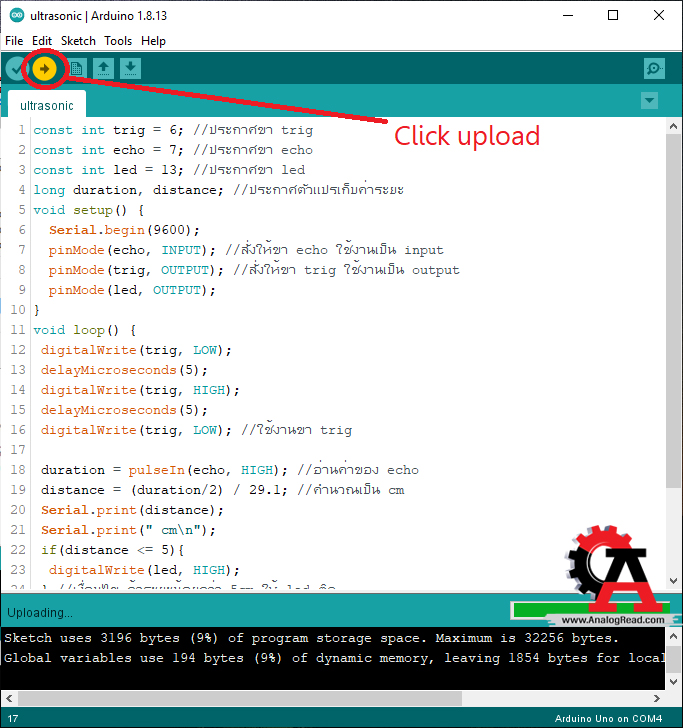Click 'digitalWrite(trig, HIGH);' line
The width and height of the screenshot is (683, 728).
click(140, 390)
